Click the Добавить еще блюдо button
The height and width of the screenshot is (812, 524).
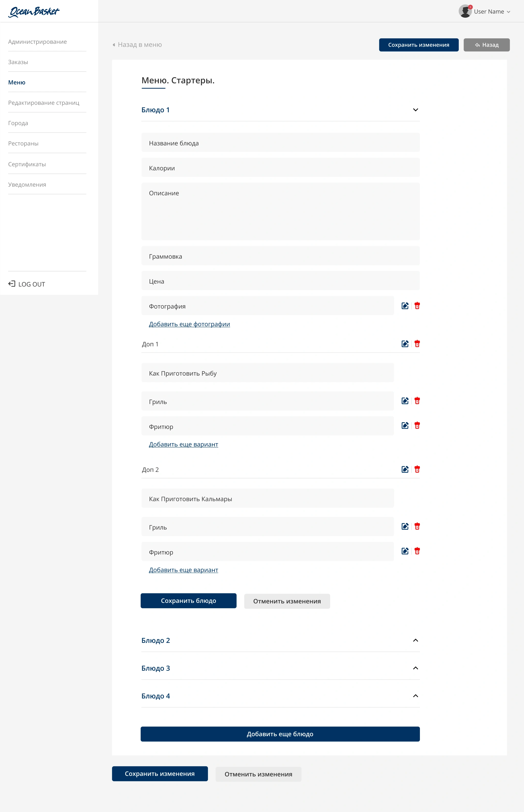pos(280,734)
